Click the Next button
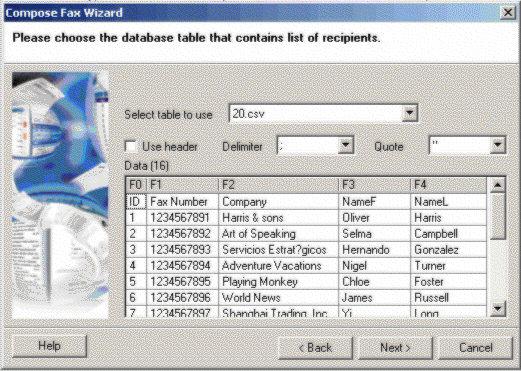The height and width of the screenshot is (371, 521). 395,348
